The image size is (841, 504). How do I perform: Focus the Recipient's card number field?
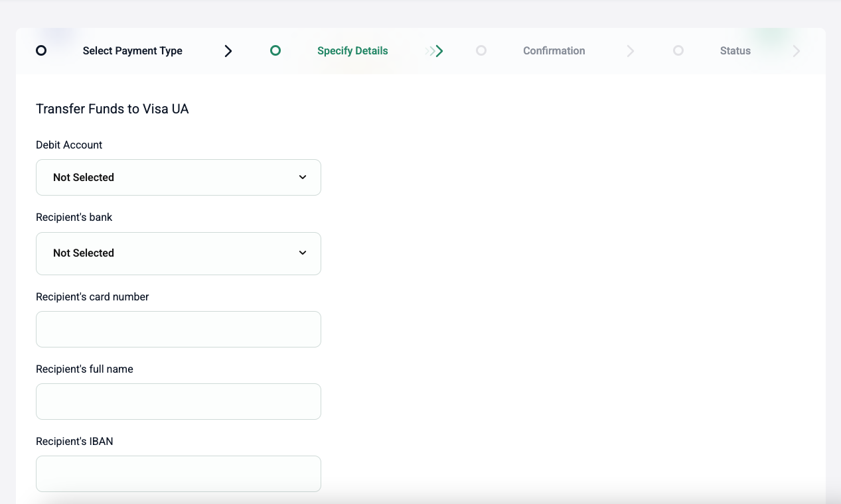click(179, 329)
